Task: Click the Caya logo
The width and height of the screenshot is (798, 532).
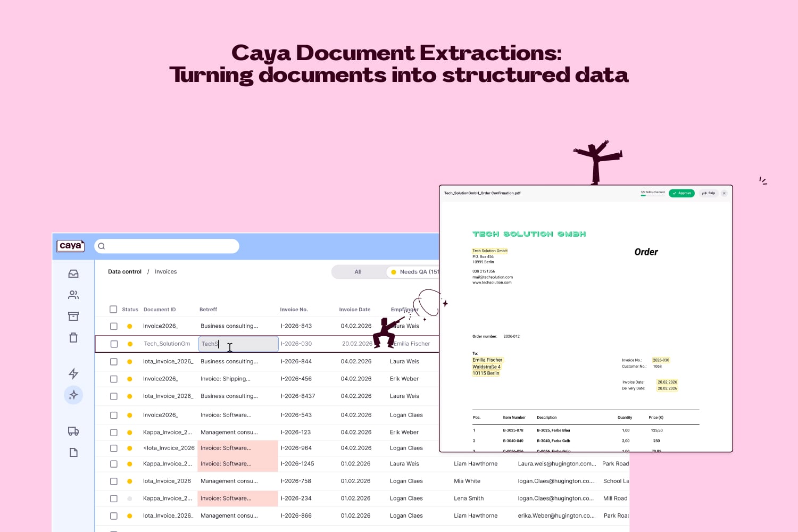Action: (x=71, y=246)
